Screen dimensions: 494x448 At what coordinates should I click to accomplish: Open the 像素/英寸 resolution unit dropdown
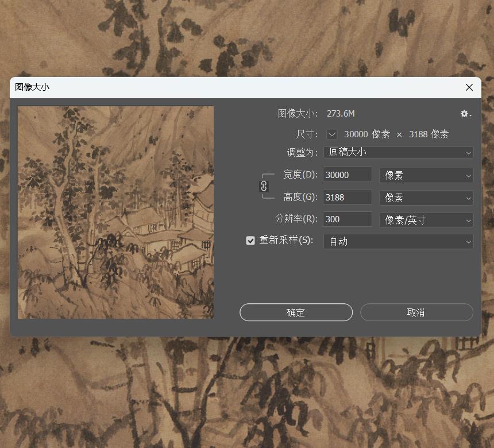click(426, 220)
